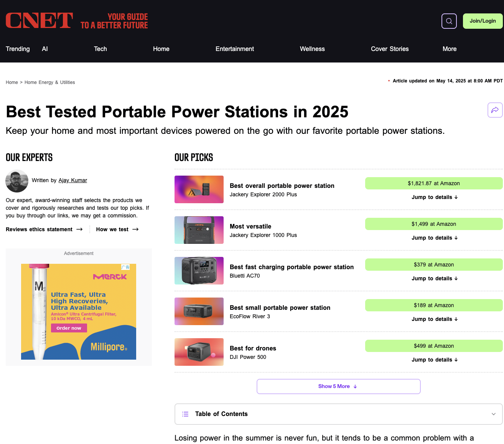Open the Entertainment menu
The image size is (504, 444).
[235, 49]
